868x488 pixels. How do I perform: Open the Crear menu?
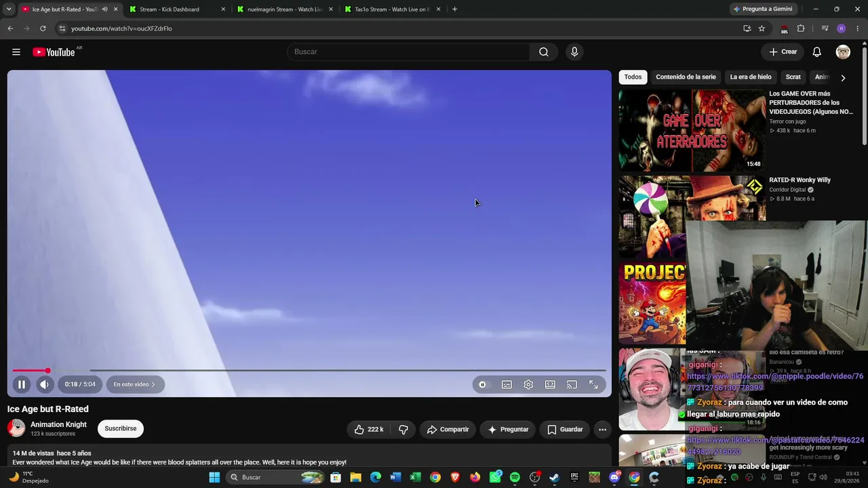pos(783,52)
